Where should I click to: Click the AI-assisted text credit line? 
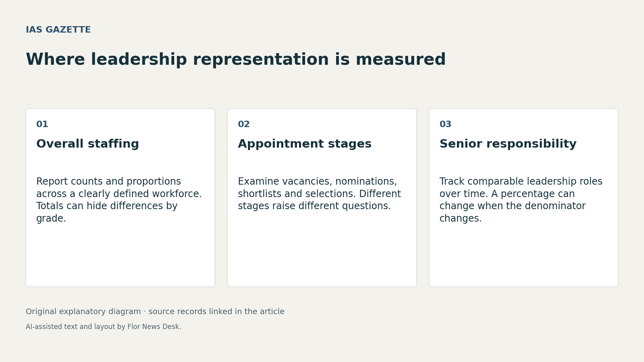103,327
